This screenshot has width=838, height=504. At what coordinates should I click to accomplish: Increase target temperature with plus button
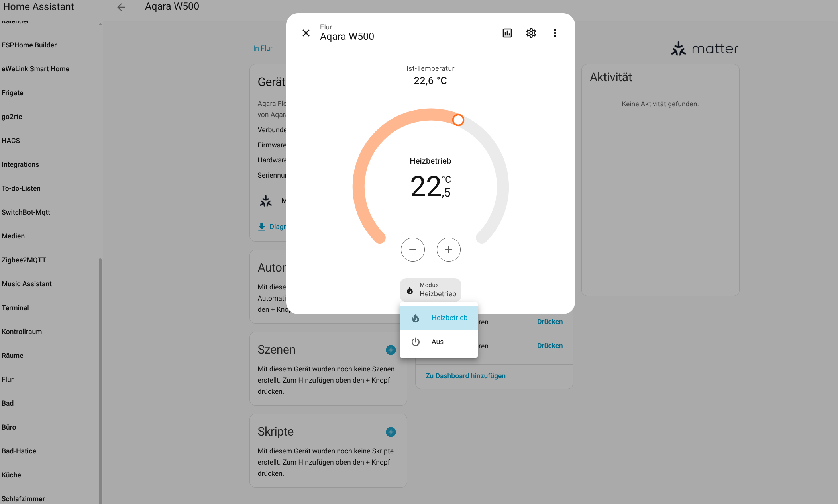click(x=448, y=250)
